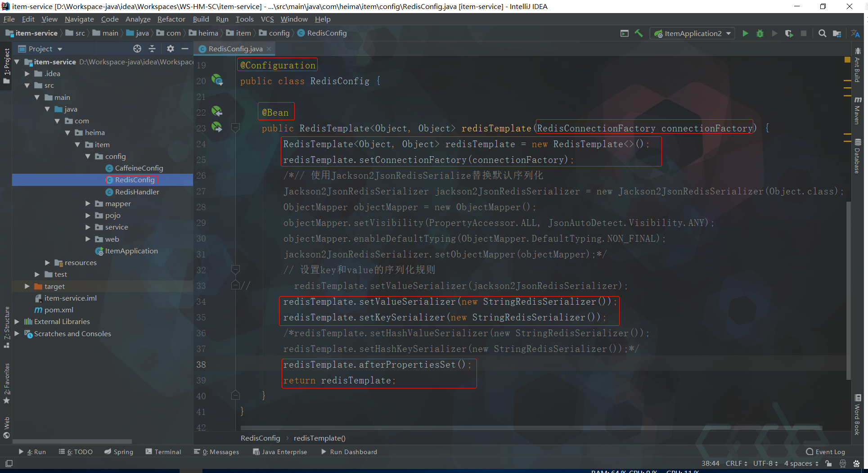Open the Build menu
The height and width of the screenshot is (473, 868).
201,19
